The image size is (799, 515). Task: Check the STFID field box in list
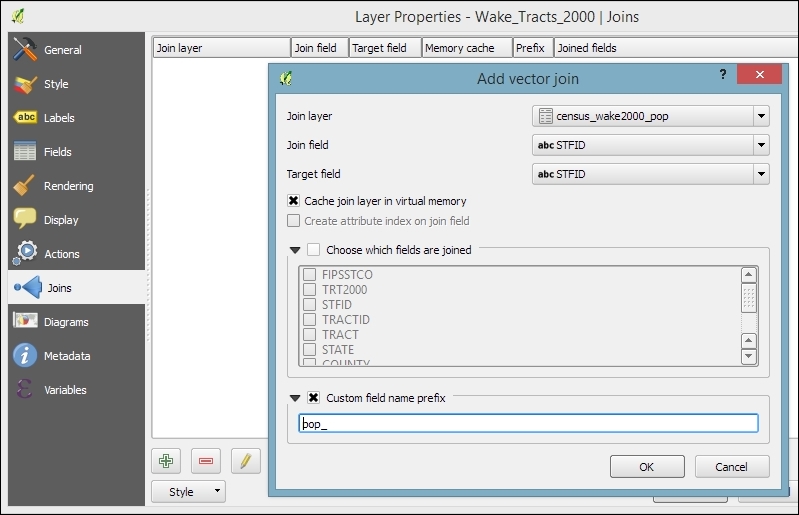[x=309, y=305]
